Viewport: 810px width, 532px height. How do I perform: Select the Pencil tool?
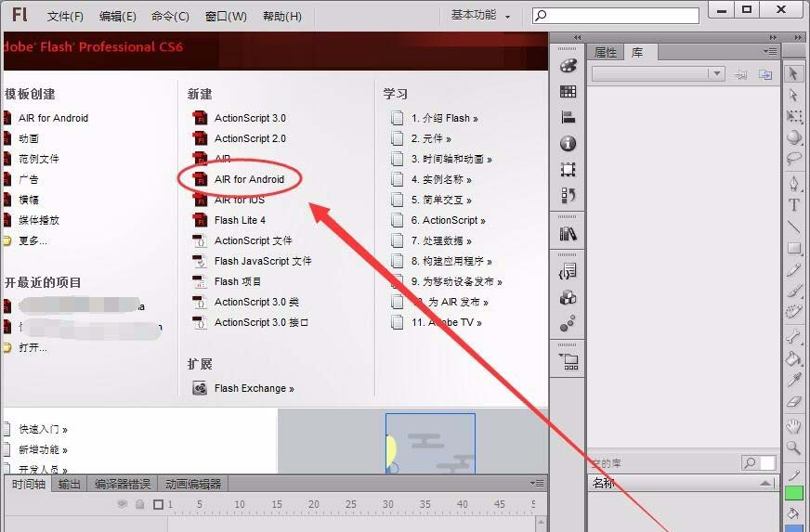[x=794, y=269]
